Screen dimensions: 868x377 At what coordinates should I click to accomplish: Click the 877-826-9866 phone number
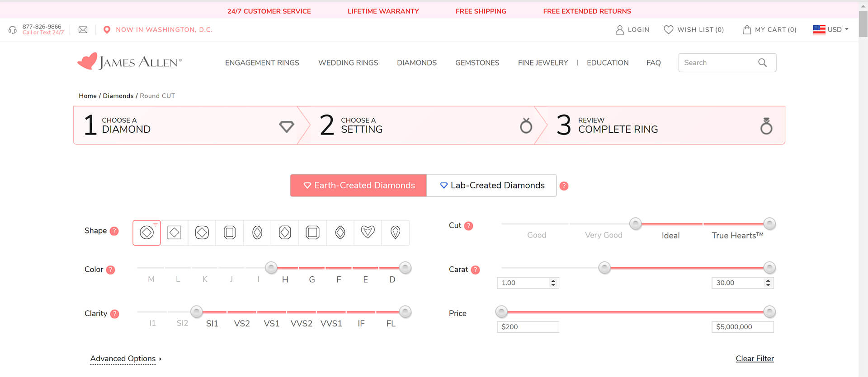click(x=42, y=27)
